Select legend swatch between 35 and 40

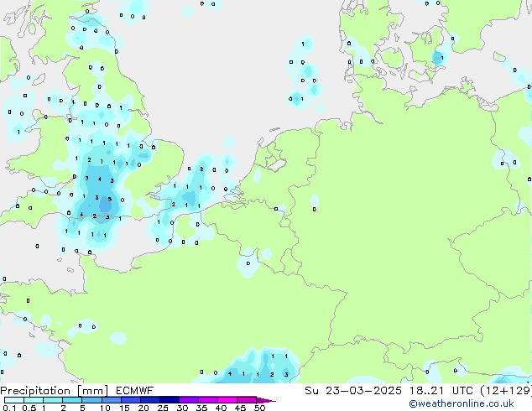(x=207, y=400)
